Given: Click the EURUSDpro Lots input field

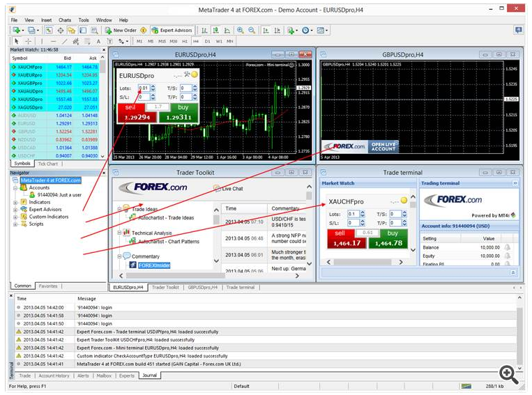Looking at the screenshot, I should [144, 88].
